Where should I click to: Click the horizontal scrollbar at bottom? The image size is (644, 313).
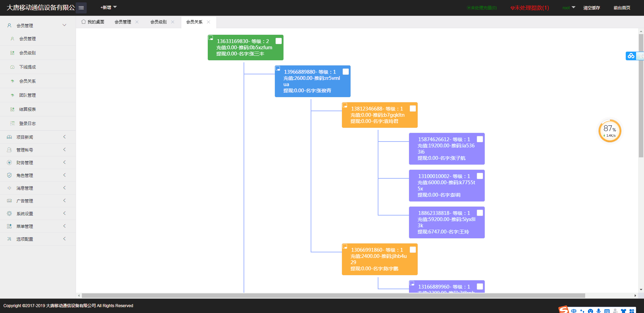(333, 295)
